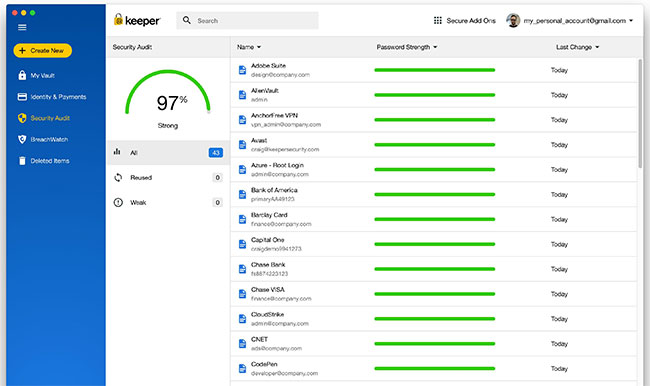The height and width of the screenshot is (386, 650).
Task: Open the CNET record
Action: click(434, 344)
